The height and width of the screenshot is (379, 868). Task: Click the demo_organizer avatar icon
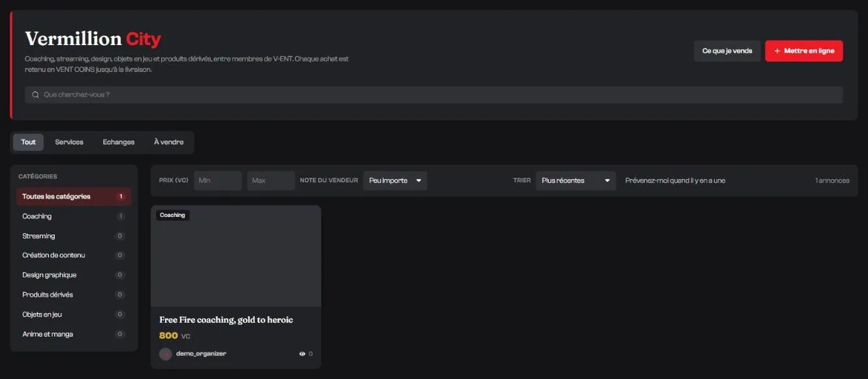(165, 354)
